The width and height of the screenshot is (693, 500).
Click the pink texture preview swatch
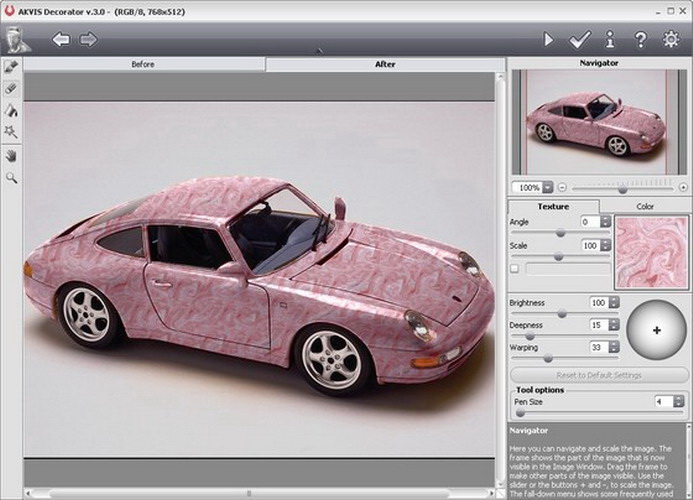tap(651, 252)
